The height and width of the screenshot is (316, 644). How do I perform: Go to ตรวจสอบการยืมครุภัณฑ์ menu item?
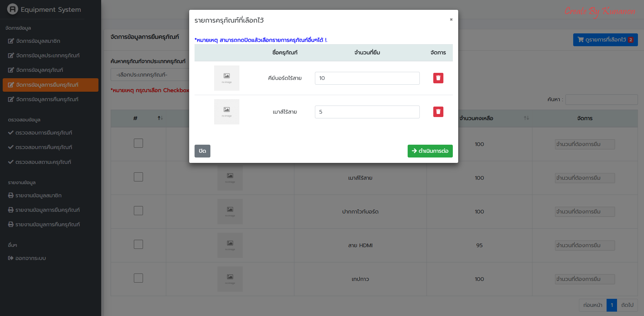tap(43, 133)
